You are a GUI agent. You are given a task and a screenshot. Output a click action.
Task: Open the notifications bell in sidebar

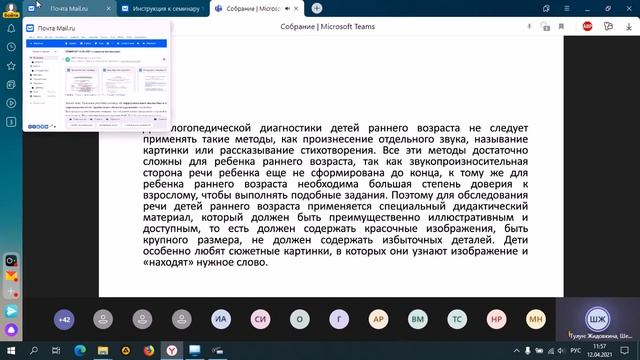(x=11, y=28)
